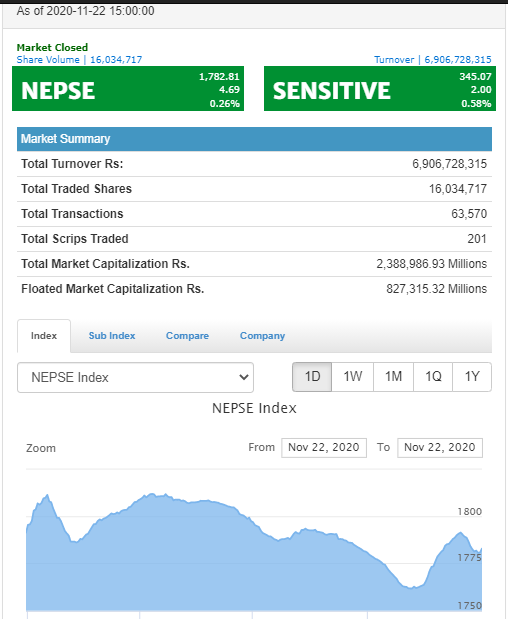Click the From date field
Image resolution: width=508 pixels, height=619 pixels.
[324, 448]
